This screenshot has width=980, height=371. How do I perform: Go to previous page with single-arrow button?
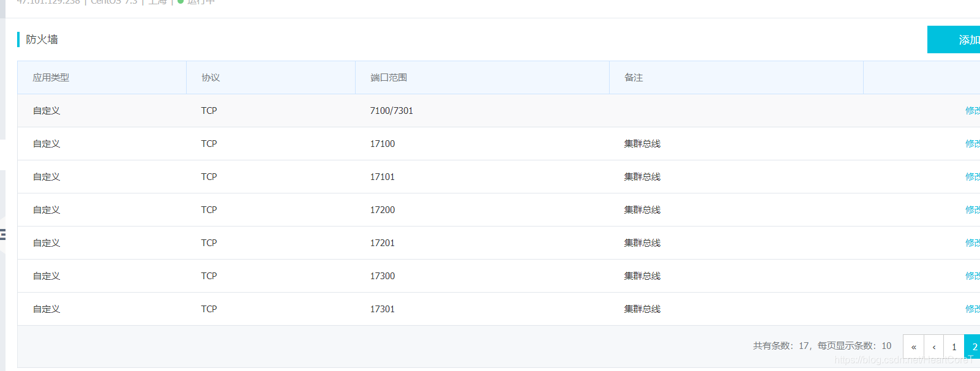point(933,347)
